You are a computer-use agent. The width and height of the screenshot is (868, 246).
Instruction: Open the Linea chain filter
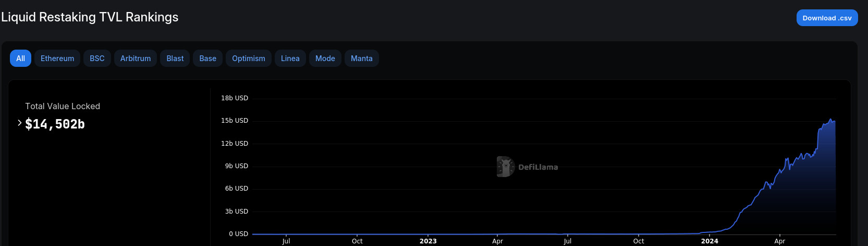(290, 58)
